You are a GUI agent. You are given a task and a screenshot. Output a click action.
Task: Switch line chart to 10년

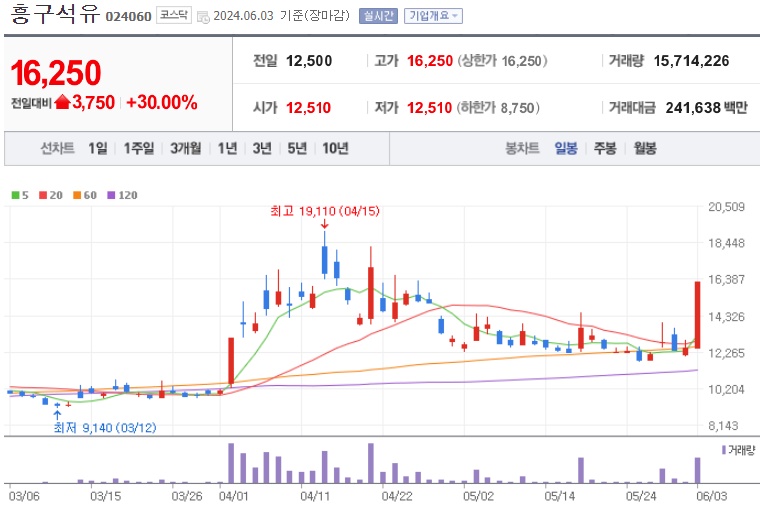point(335,148)
